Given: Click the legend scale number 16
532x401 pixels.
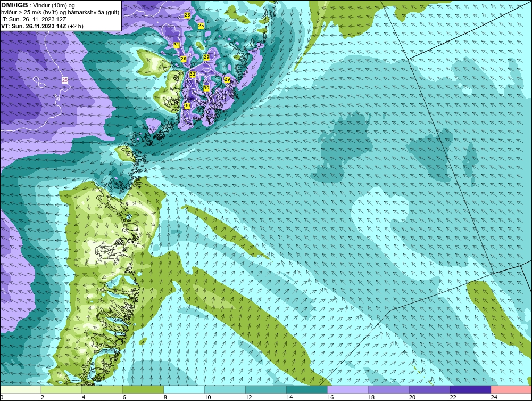Looking at the screenshot, I should click(x=330, y=397).
